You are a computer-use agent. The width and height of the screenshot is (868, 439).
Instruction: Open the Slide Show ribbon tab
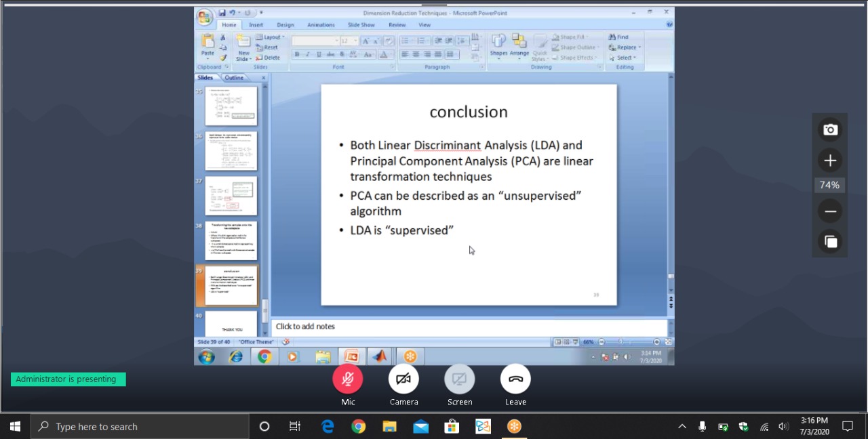[x=361, y=25]
